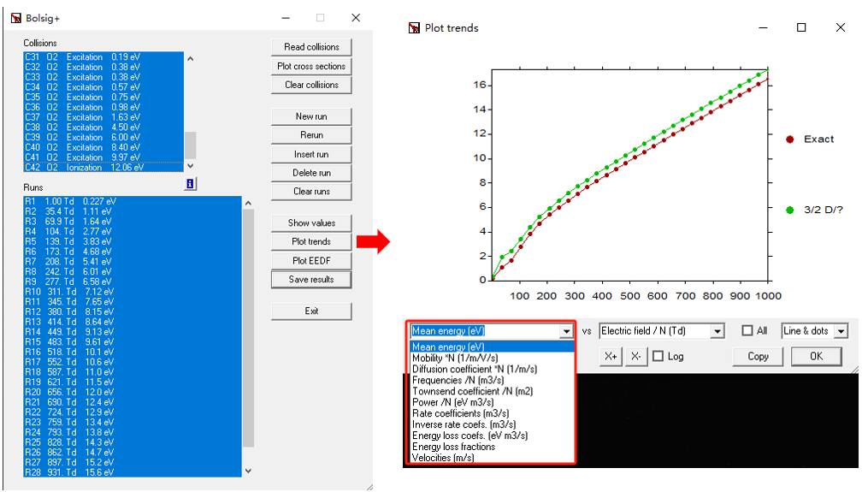Select run R24 793. Td 13.8 eV
Image resolution: width=868 pixels, height=492 pixels.
click(x=133, y=432)
